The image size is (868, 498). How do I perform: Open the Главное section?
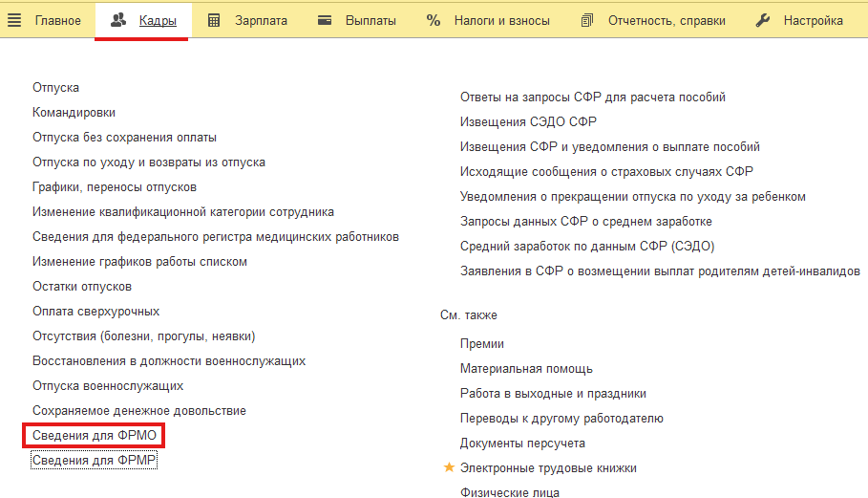(57, 20)
